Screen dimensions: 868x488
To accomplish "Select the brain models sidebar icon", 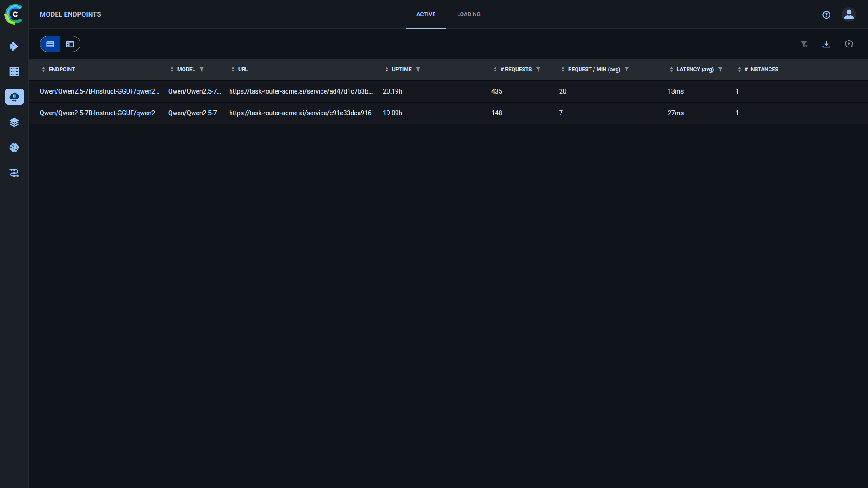I will [x=14, y=147].
